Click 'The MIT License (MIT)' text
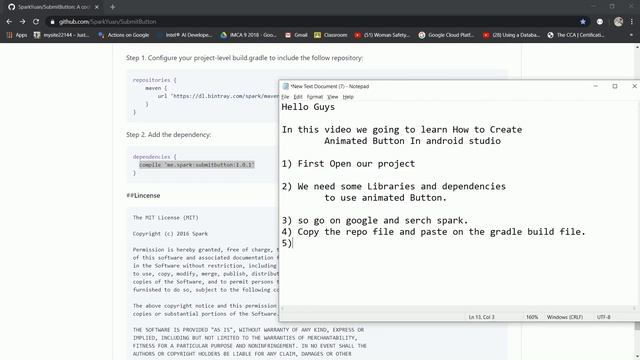The image size is (640, 360). [x=165, y=218]
